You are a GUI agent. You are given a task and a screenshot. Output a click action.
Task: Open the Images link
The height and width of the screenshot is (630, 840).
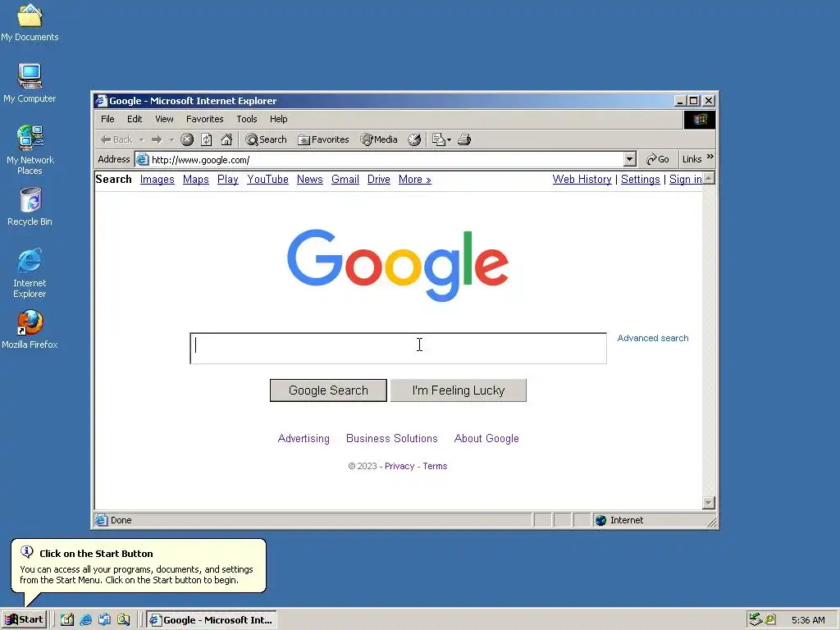click(157, 180)
